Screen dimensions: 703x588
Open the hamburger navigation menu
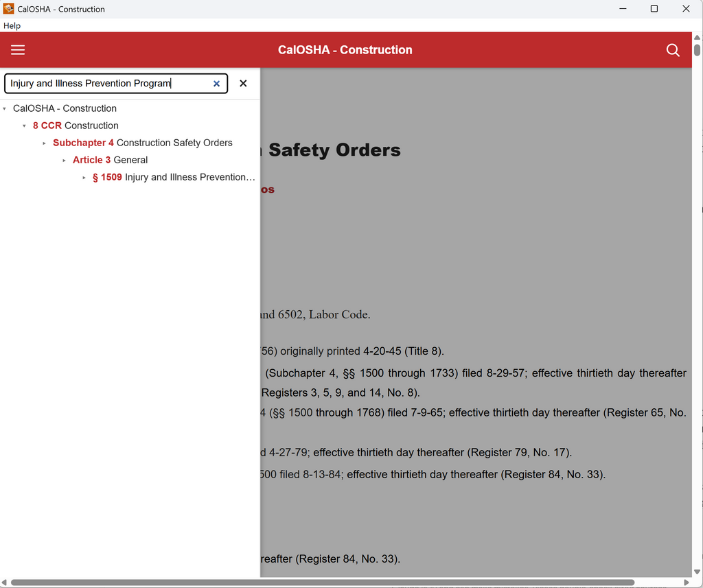coord(18,50)
